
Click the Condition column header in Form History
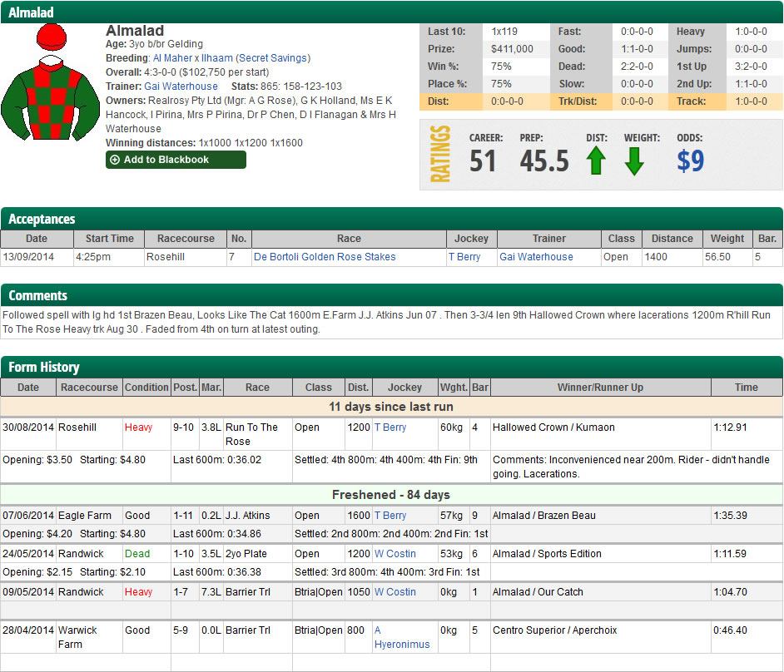pos(146,388)
